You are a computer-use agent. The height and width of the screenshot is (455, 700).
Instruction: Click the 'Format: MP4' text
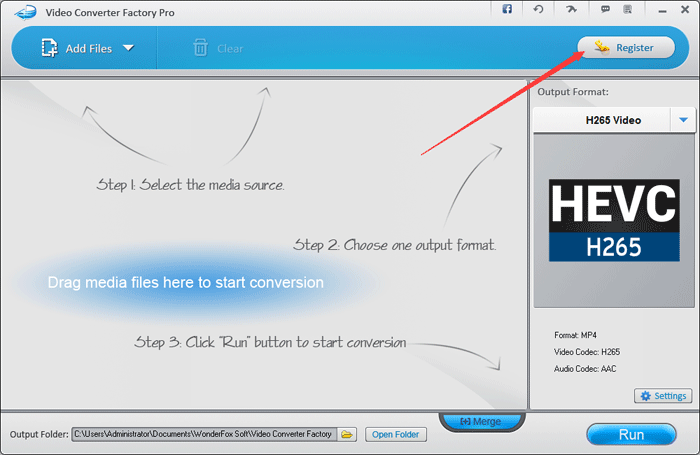click(575, 335)
